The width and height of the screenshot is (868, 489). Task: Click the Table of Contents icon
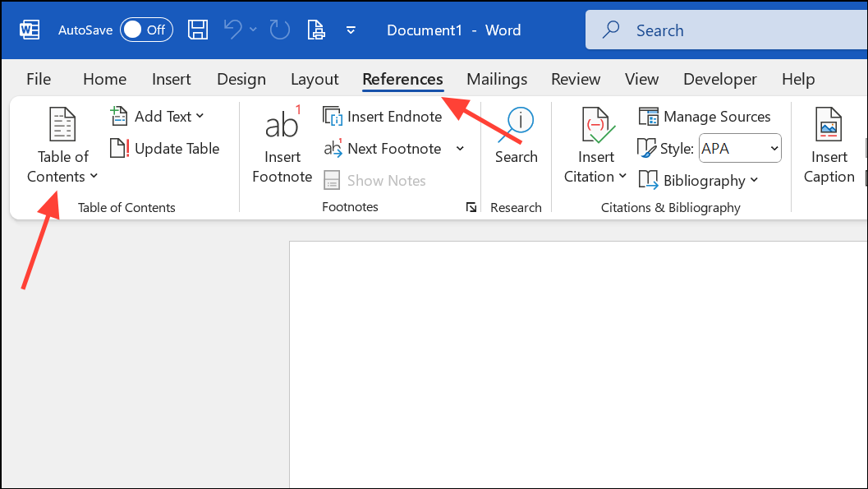click(x=62, y=126)
